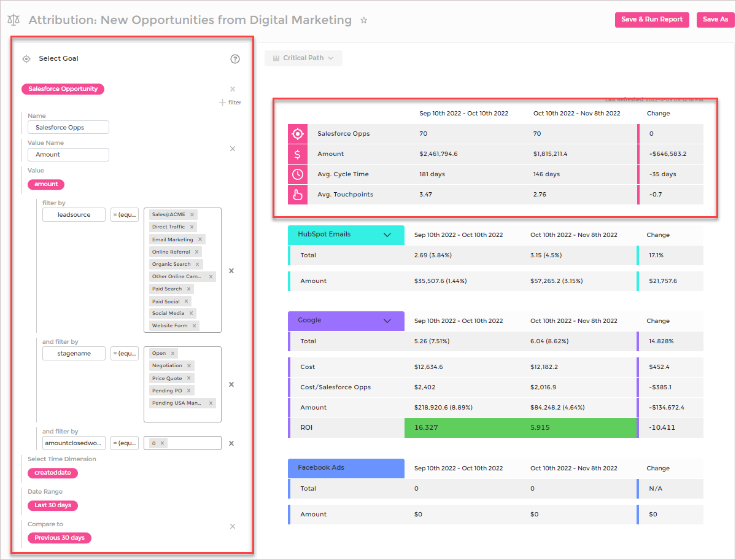Image resolution: width=736 pixels, height=560 pixels.
Task: Click the amountclosedwo... filter field
Action: coord(74,443)
